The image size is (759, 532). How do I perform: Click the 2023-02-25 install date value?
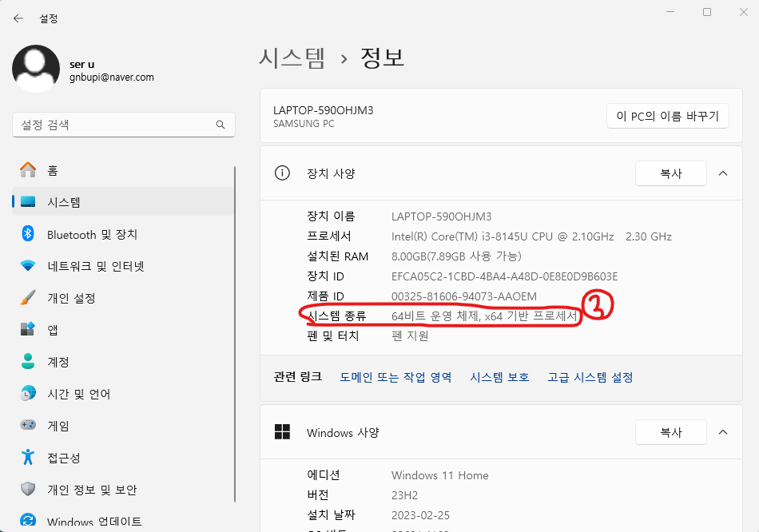tap(420, 515)
